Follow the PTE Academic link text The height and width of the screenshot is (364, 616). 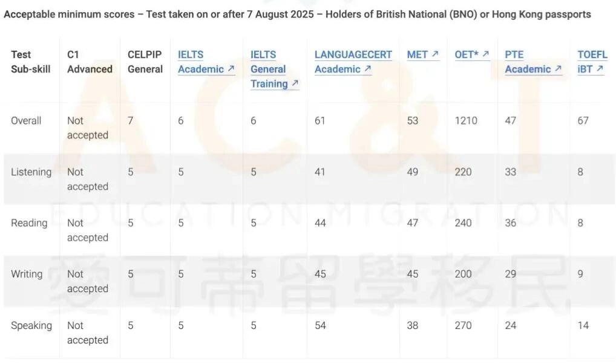[x=528, y=62]
